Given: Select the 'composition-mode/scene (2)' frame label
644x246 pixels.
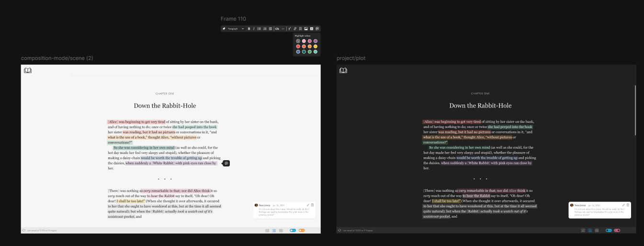Looking at the screenshot, I should point(57,58).
